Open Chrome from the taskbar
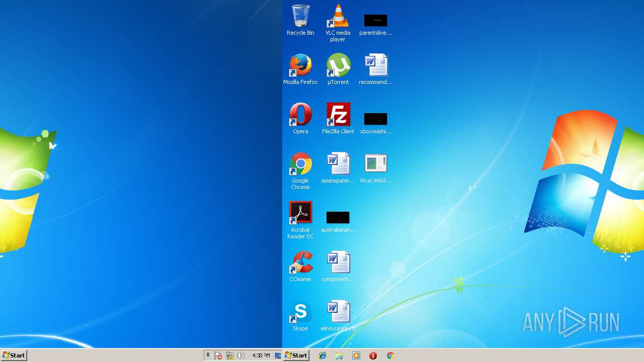This screenshot has height=362, width=644. click(390, 355)
